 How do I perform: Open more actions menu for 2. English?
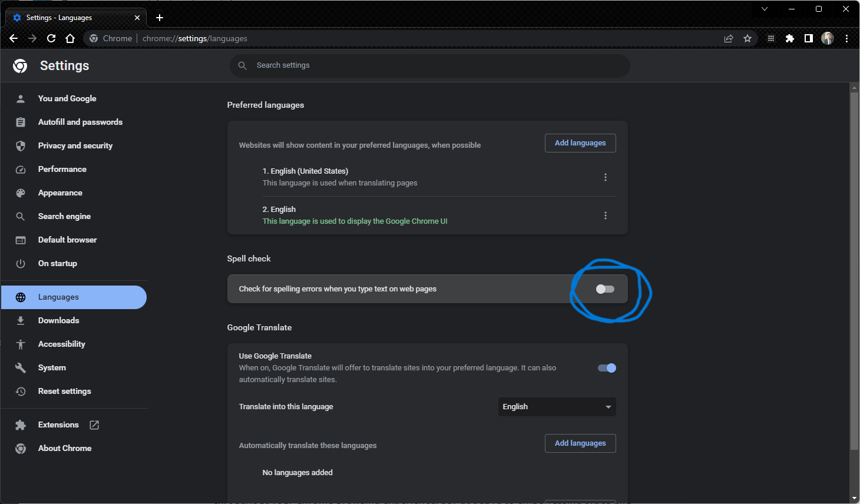[x=606, y=215]
